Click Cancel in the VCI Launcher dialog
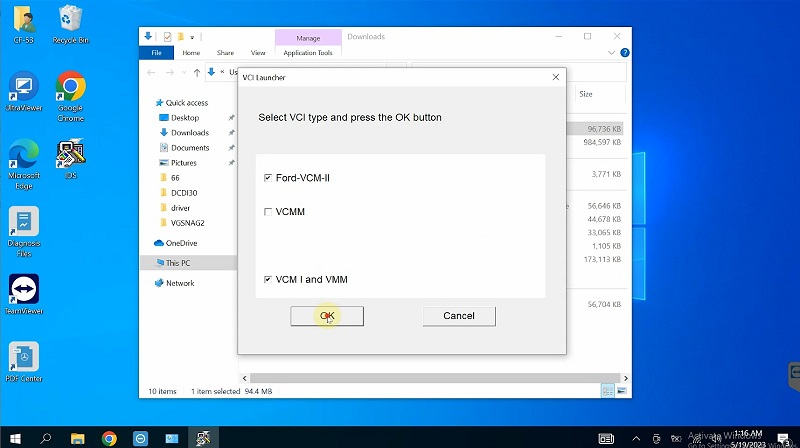The height and width of the screenshot is (448, 800). tap(458, 316)
